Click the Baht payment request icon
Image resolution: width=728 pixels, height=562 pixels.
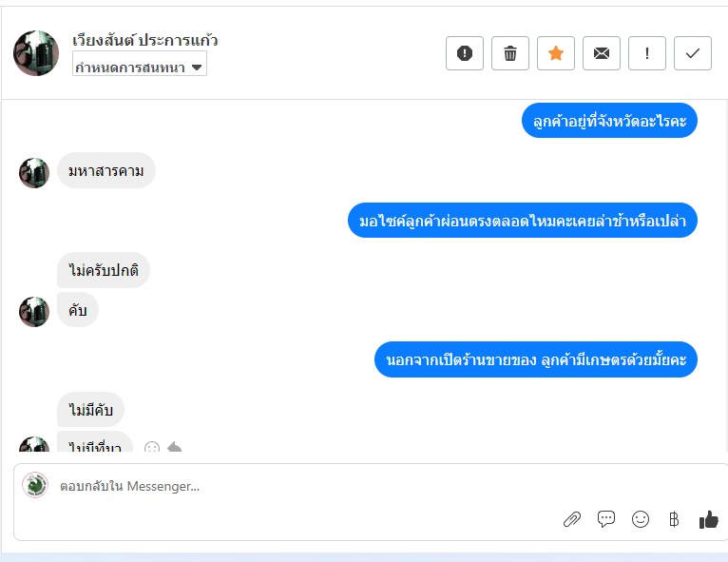point(674,519)
